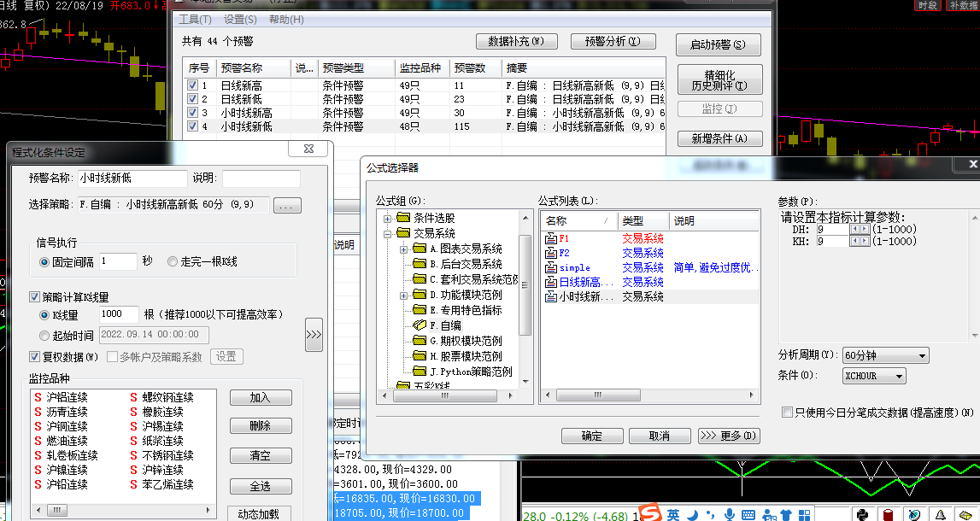
Task: Click the S icon beside 沪铝连续
Action: pyautogui.click(x=38, y=397)
